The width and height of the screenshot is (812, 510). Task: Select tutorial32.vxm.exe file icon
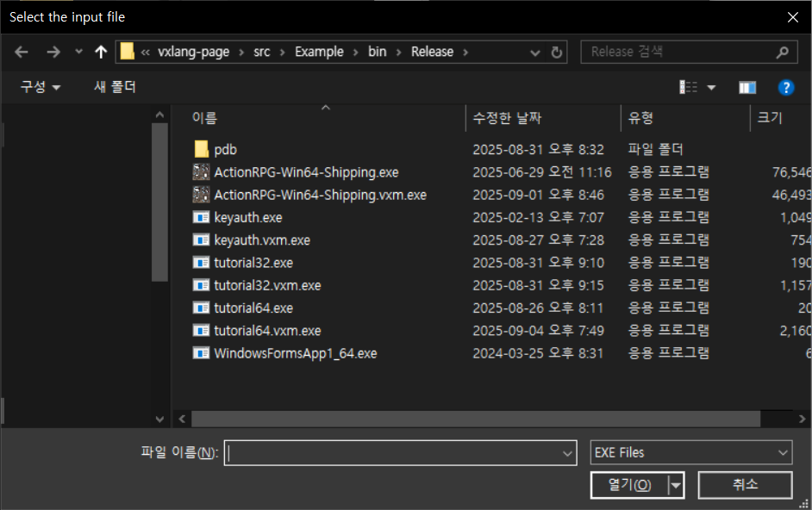pos(201,285)
